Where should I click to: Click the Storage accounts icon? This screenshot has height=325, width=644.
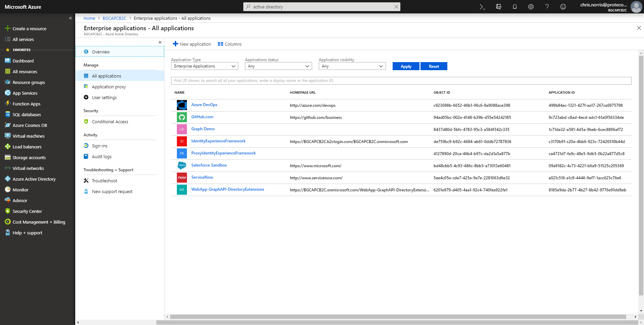[x=8, y=157]
